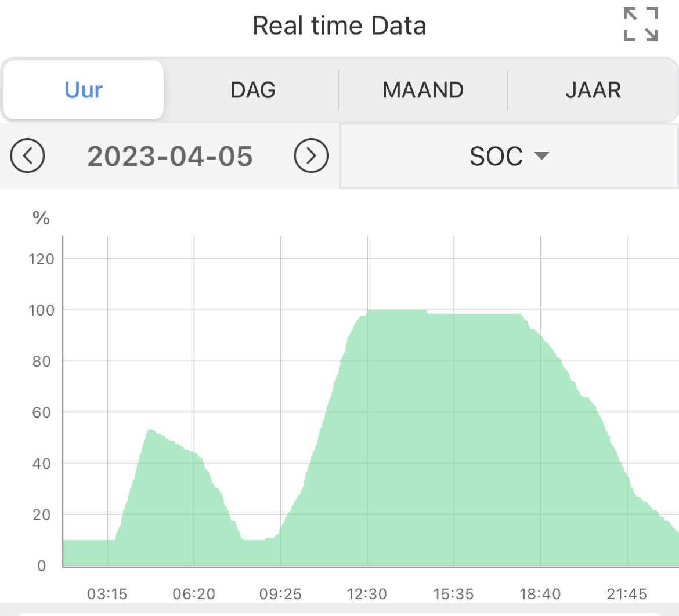Switch to the DAG tab
This screenshot has height=616, width=679.
253,90
